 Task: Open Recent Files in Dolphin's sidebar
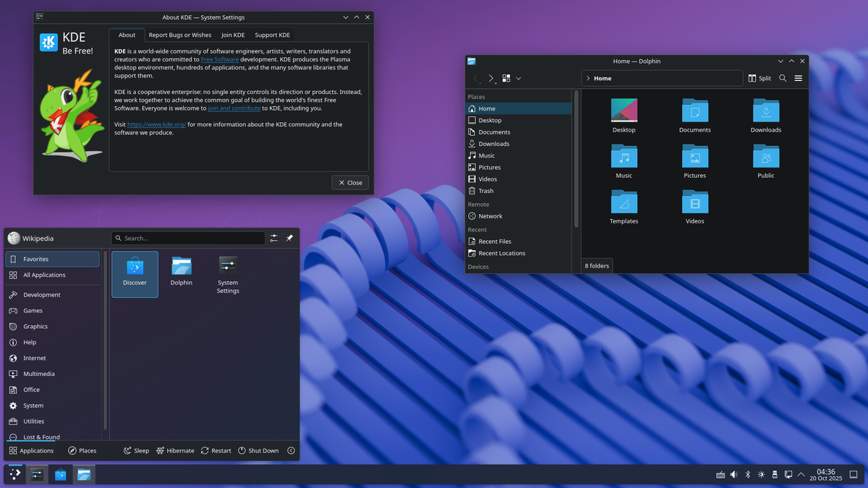[x=518, y=241]
